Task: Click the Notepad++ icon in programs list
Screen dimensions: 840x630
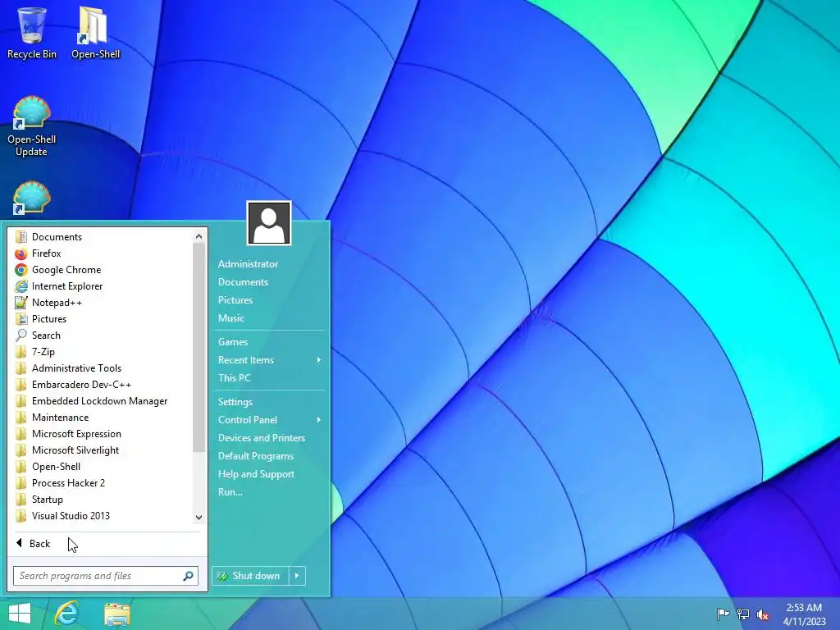Action: pyautogui.click(x=21, y=303)
